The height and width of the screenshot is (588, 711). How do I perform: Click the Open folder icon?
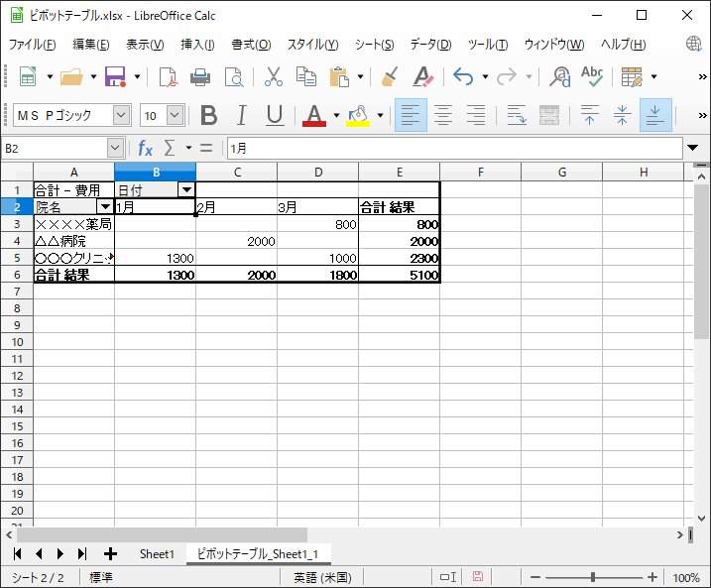(x=71, y=76)
